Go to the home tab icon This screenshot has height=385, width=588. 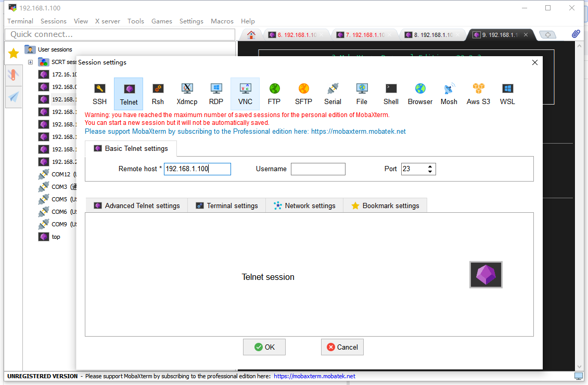251,35
